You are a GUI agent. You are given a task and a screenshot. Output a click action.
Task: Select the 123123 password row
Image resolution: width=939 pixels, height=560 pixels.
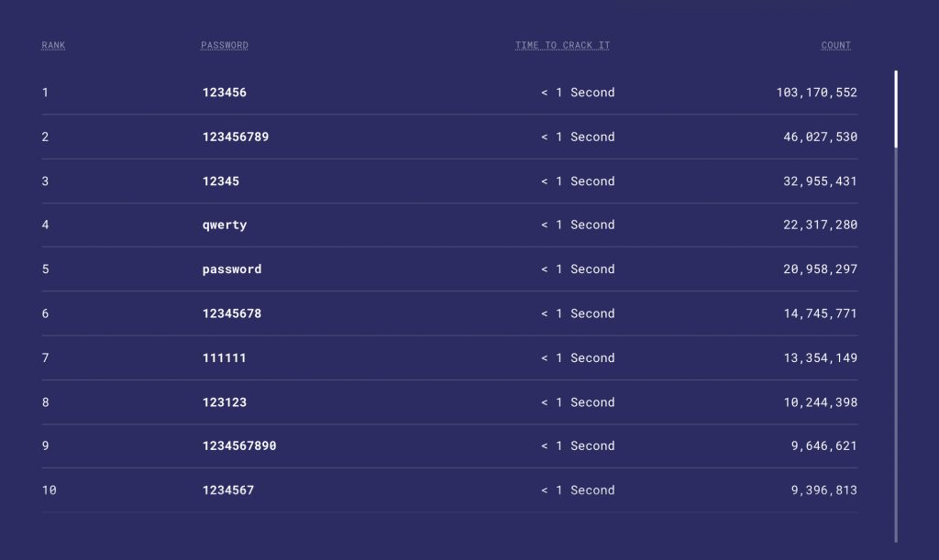[x=225, y=402]
